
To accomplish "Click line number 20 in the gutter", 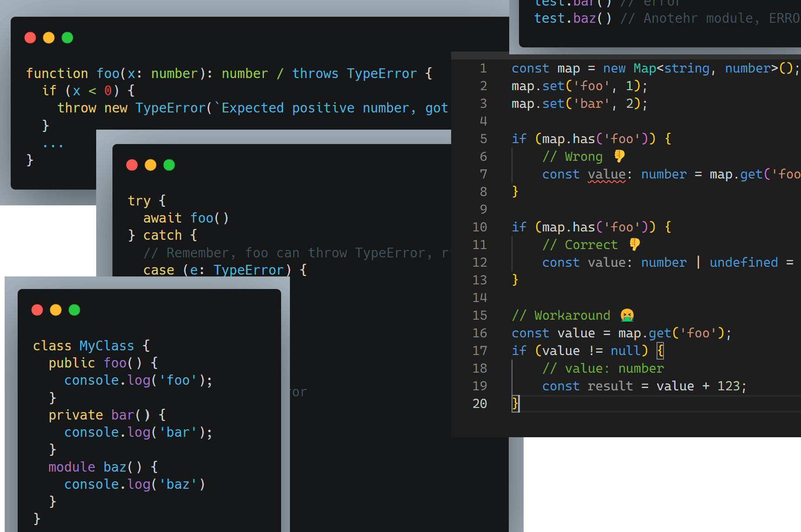I will coord(480,403).
